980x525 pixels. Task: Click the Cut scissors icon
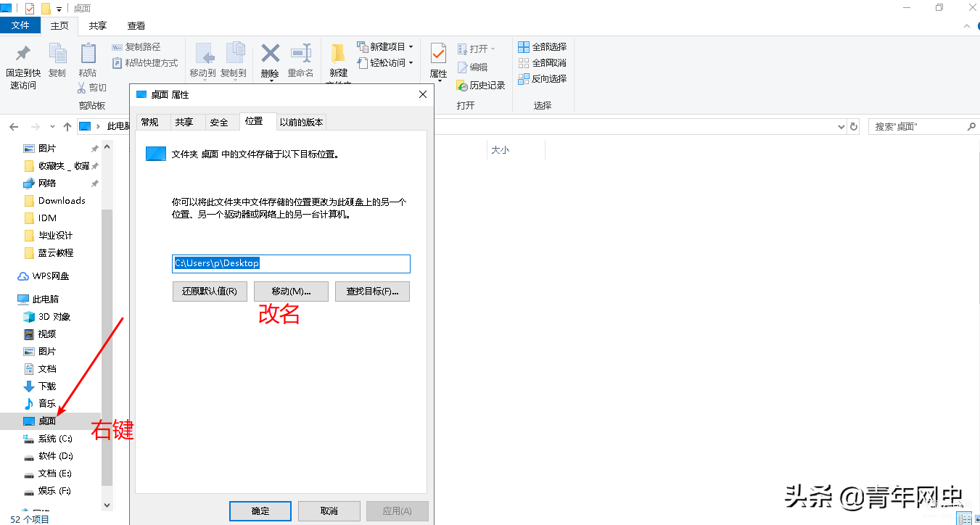[82, 87]
